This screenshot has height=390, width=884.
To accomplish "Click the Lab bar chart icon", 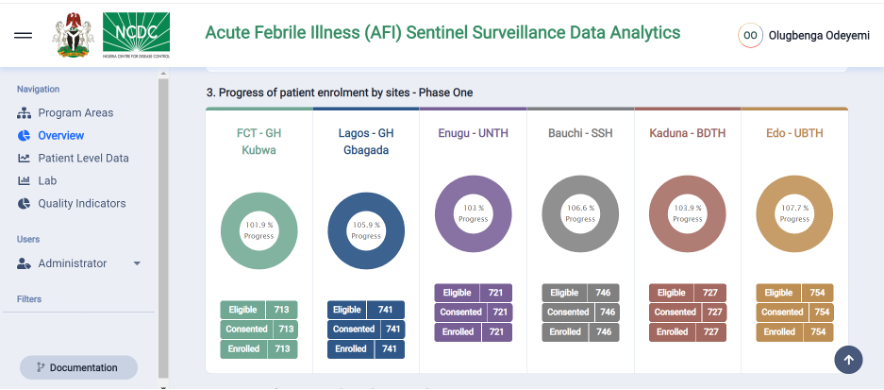I will (x=24, y=181).
